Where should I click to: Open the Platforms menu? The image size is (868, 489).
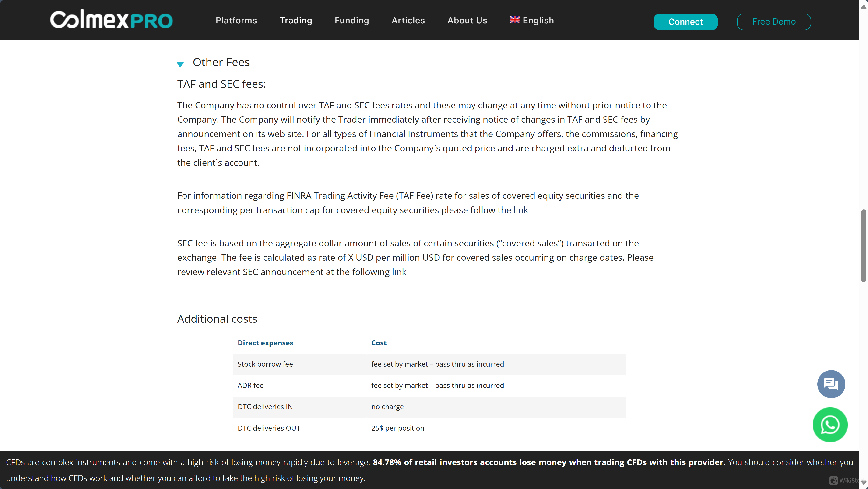(236, 20)
